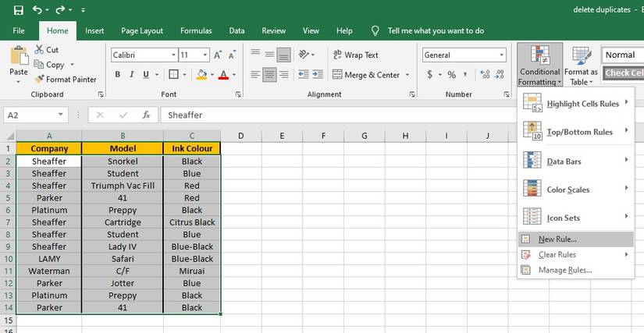
Task: Apply red Font Color
Action: tap(223, 75)
